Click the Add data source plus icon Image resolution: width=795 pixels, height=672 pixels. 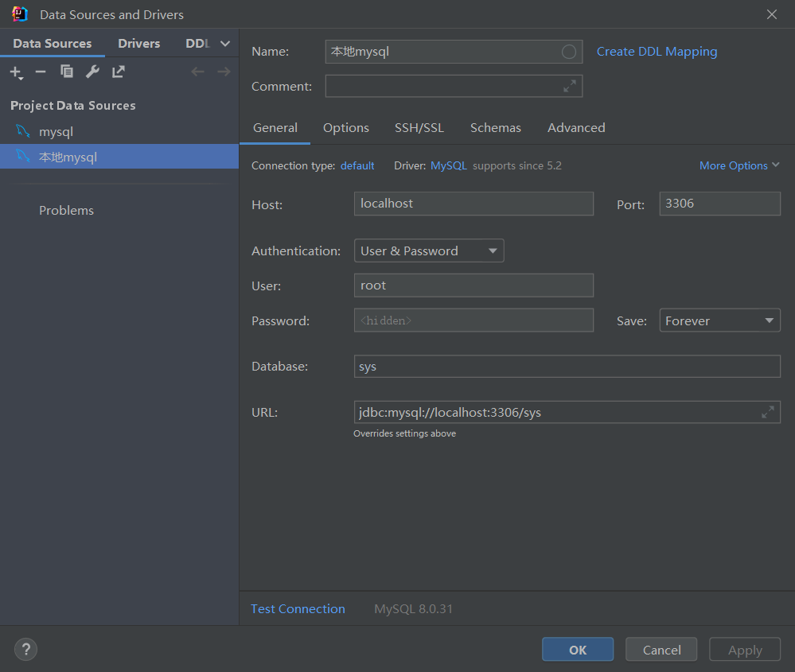15,72
